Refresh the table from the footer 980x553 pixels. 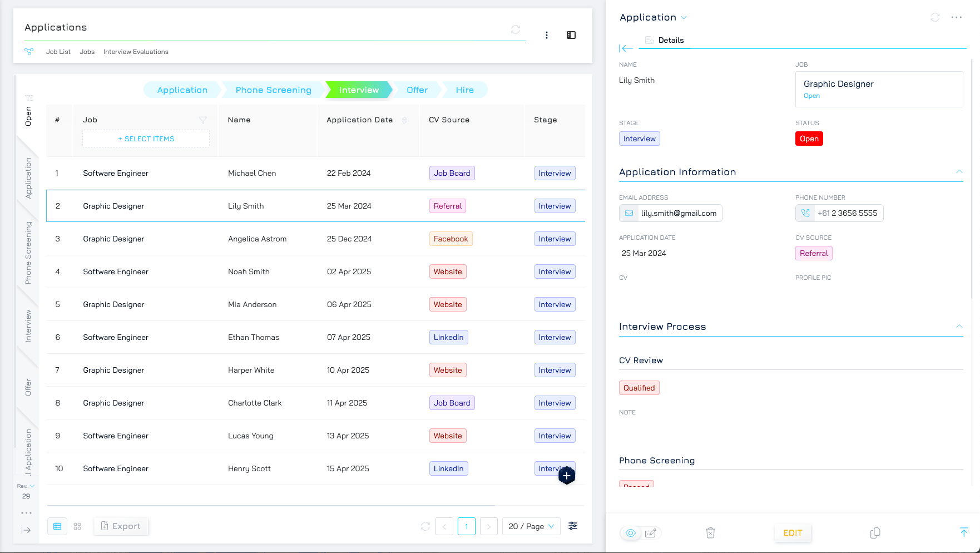425,526
